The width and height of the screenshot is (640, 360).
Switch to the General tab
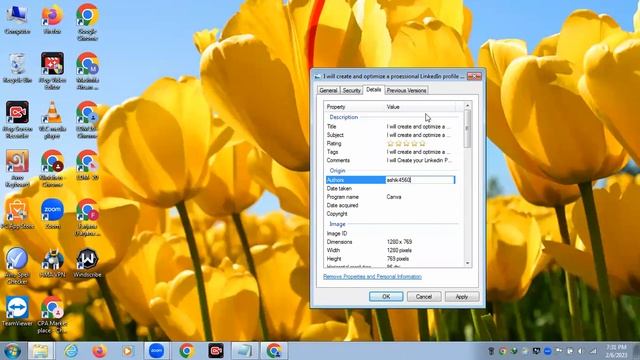328,90
